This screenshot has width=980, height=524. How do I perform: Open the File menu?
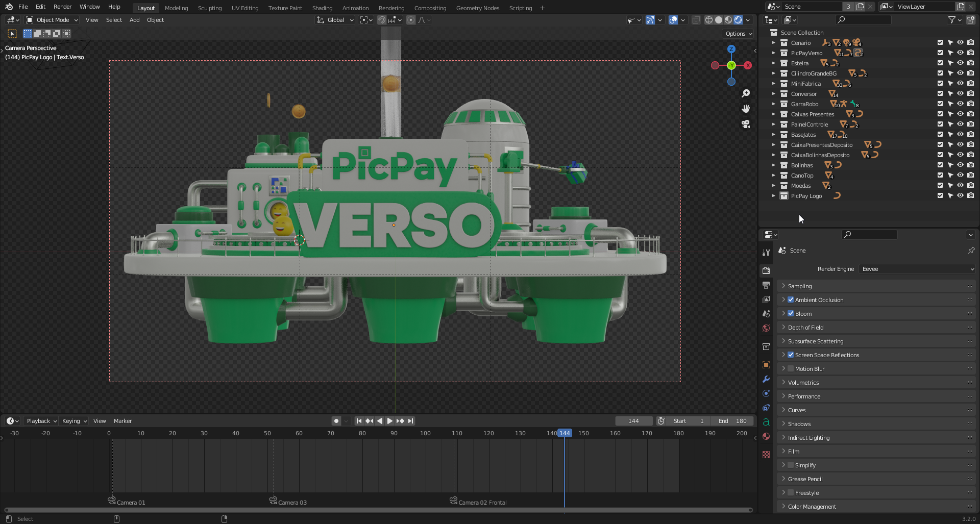pos(23,7)
